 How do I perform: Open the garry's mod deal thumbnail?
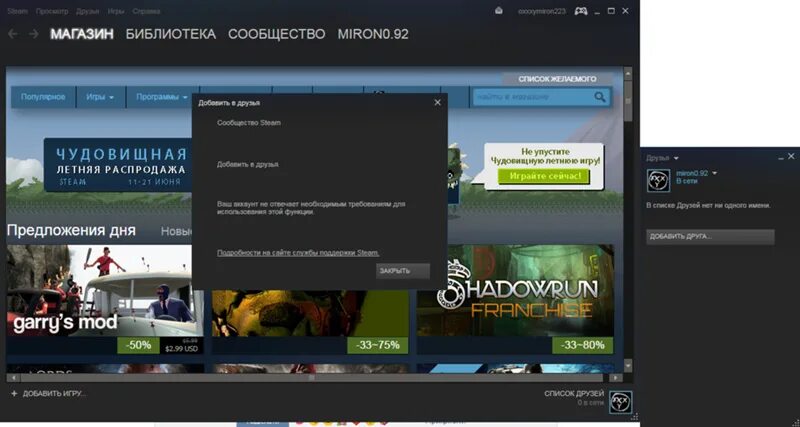coord(105,291)
